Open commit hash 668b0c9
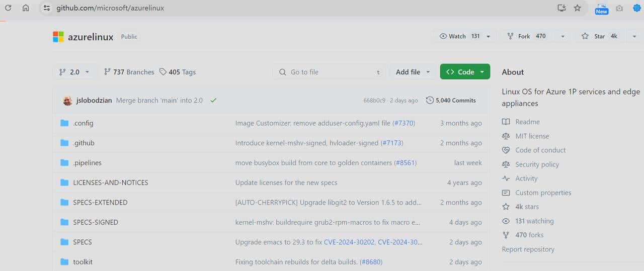 click(x=374, y=101)
